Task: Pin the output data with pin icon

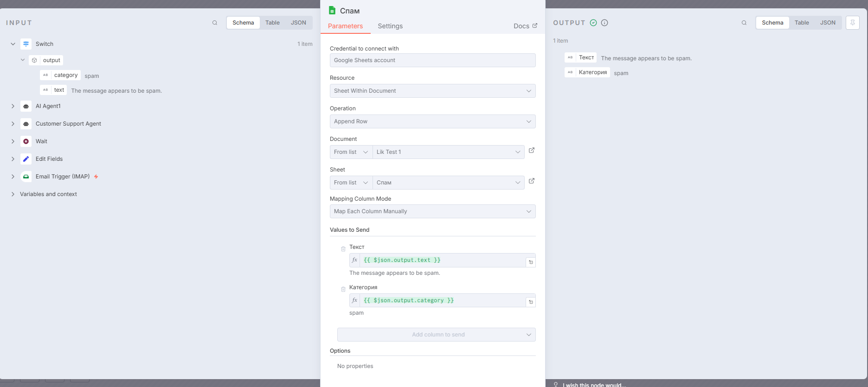Action: click(x=853, y=23)
